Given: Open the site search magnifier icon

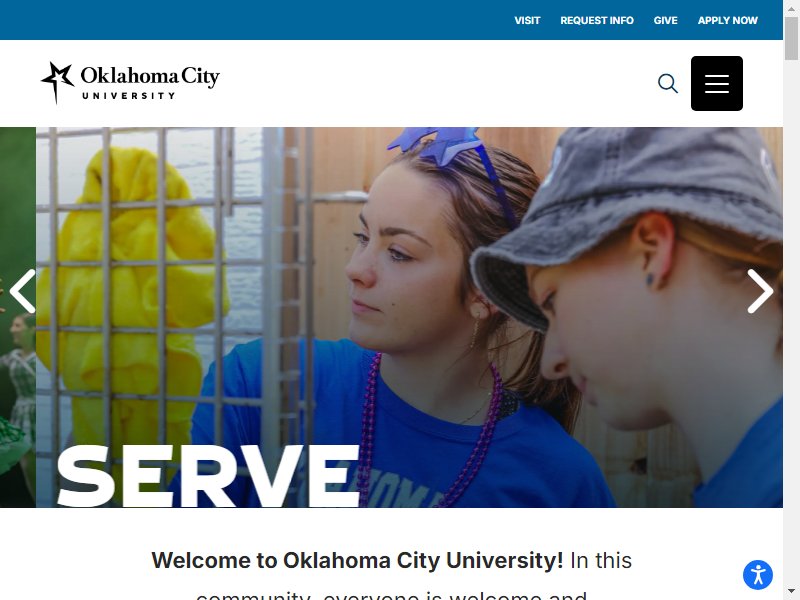Looking at the screenshot, I should 667,83.
